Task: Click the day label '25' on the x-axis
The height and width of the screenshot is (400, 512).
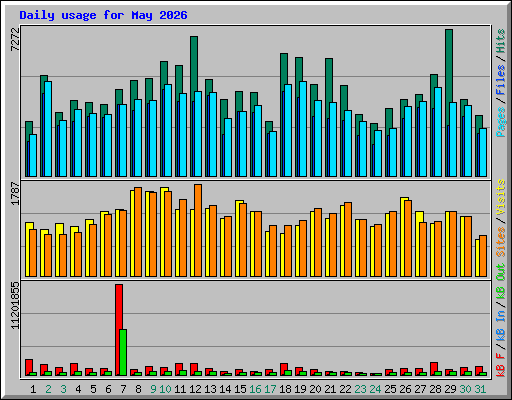Action: click(x=390, y=389)
